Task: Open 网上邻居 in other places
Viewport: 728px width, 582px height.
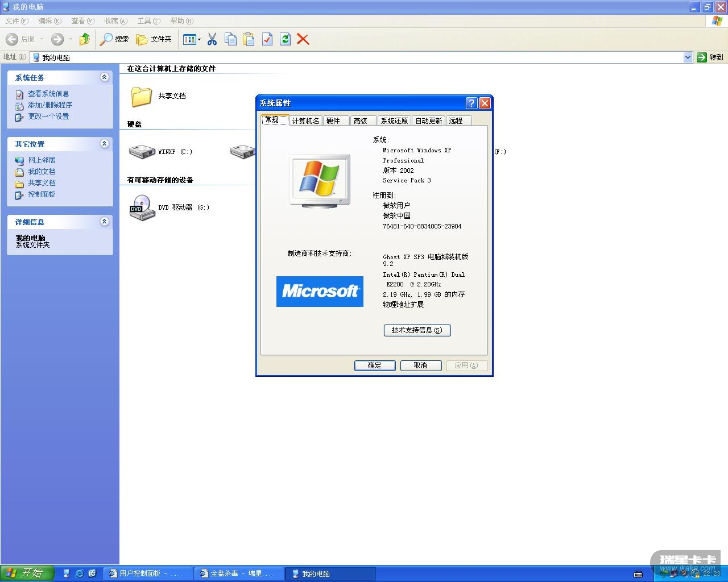Action: coord(42,160)
